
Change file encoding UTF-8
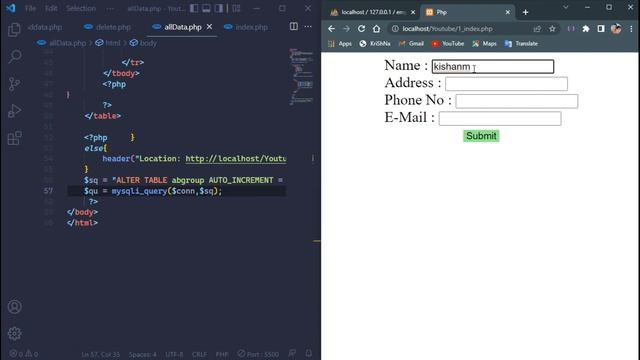click(x=174, y=354)
